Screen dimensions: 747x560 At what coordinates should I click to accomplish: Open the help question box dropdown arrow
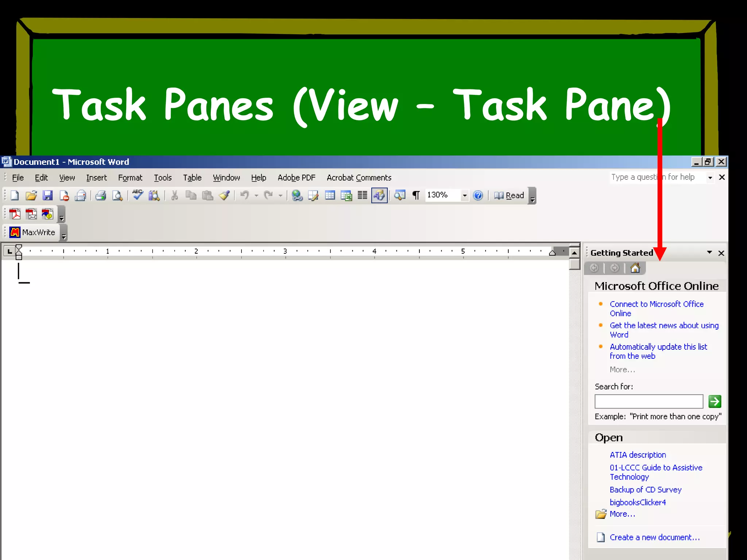[x=710, y=178]
